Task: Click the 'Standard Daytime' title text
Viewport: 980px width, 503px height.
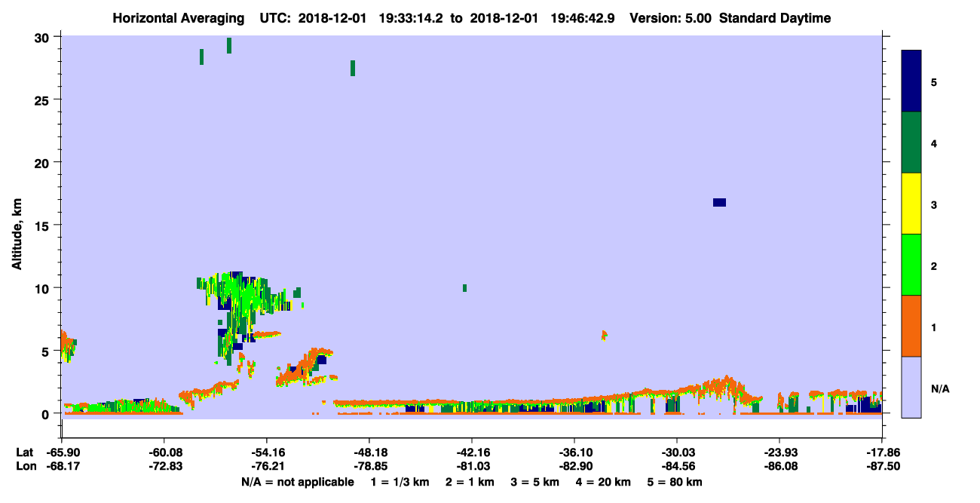Action: tap(775, 18)
